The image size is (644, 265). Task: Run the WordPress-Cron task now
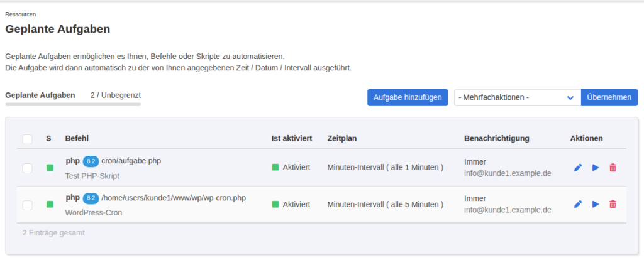[596, 204]
